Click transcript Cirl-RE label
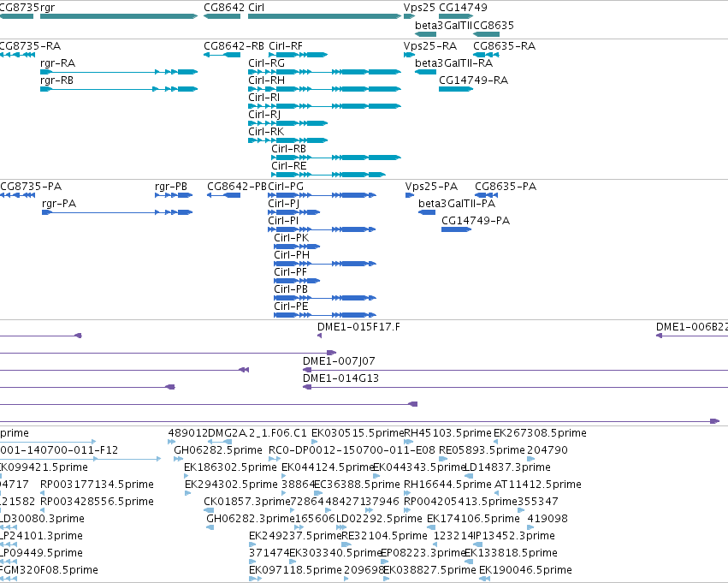The width and height of the screenshot is (728, 583). [x=289, y=166]
